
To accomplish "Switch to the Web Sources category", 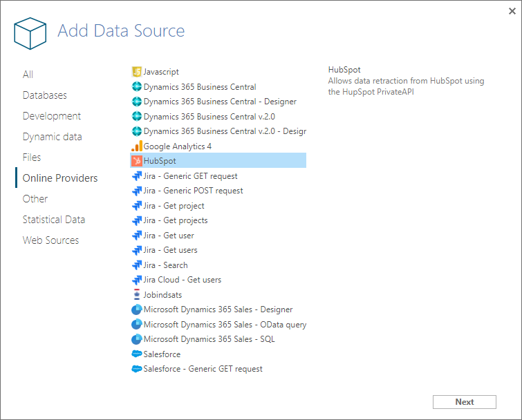I will point(50,240).
